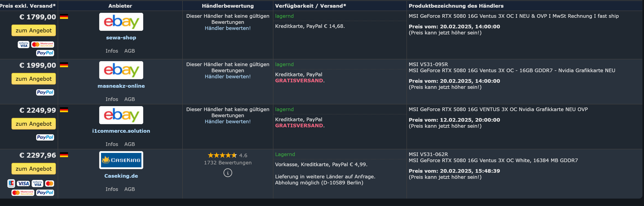Open AGB for the sewa-shop seller
Image resolution: width=644 pixels, height=206 pixels.
pos(130,51)
